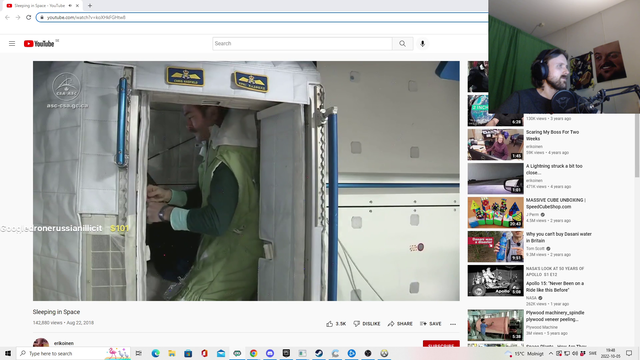Viewport: 640px width, 360px height.
Task: Open a new browser tab
Action: (x=90, y=6)
